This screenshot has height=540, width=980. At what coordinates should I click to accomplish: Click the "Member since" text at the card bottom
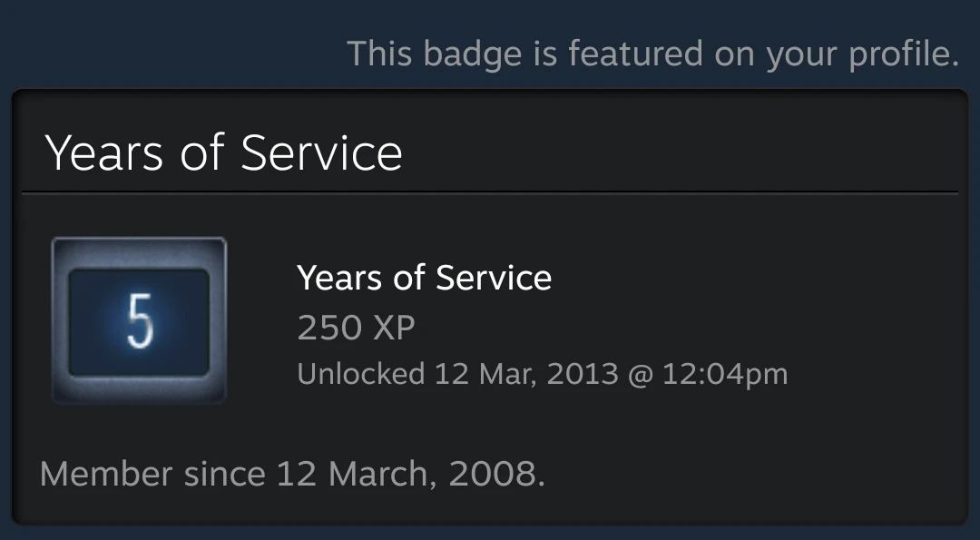point(152,474)
